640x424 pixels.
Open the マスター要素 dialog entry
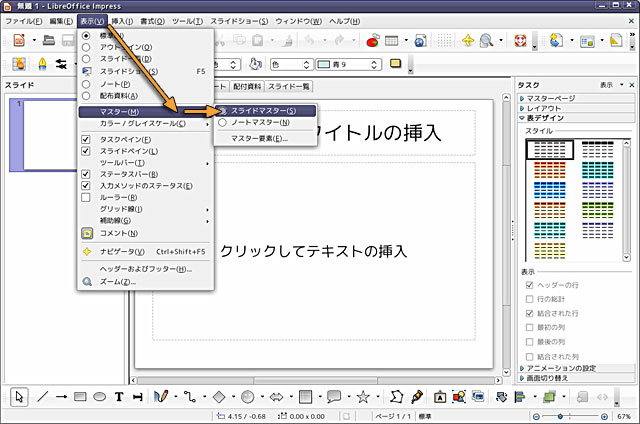coord(258,138)
